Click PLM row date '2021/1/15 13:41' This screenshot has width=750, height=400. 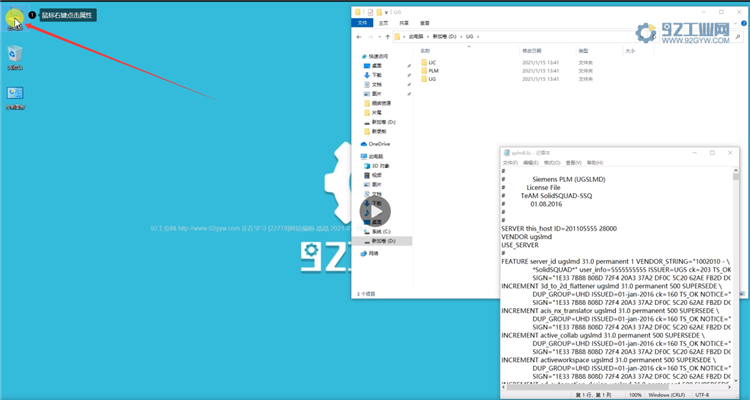coord(540,71)
